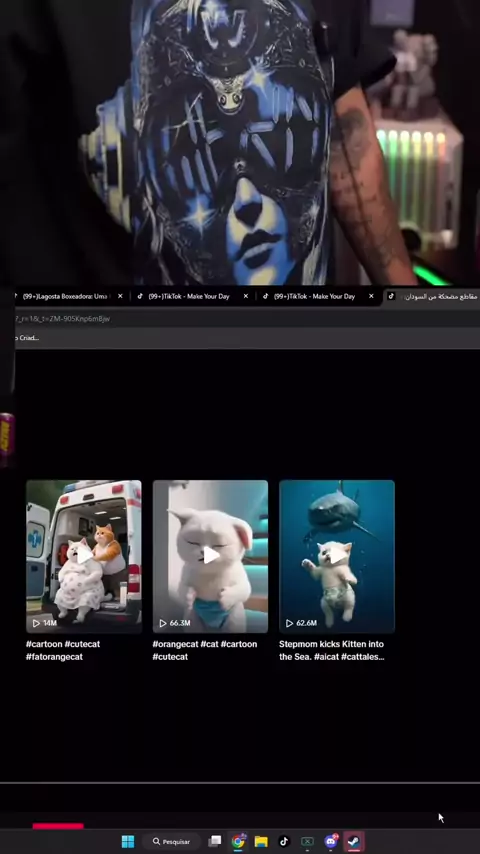Switch to the Arabic-titled TikTok tab
Viewport: 480px width, 854px height.
tap(433, 296)
